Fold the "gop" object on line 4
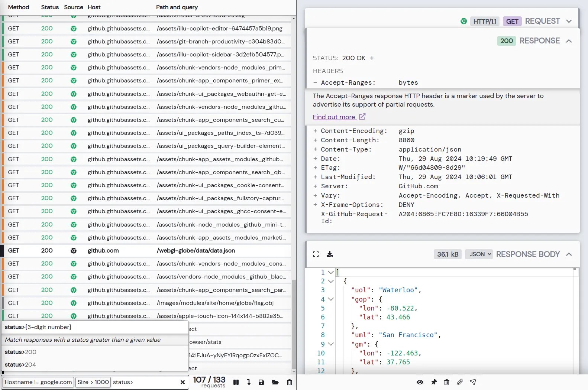Image resolution: width=588 pixels, height=390 pixels. point(331,299)
